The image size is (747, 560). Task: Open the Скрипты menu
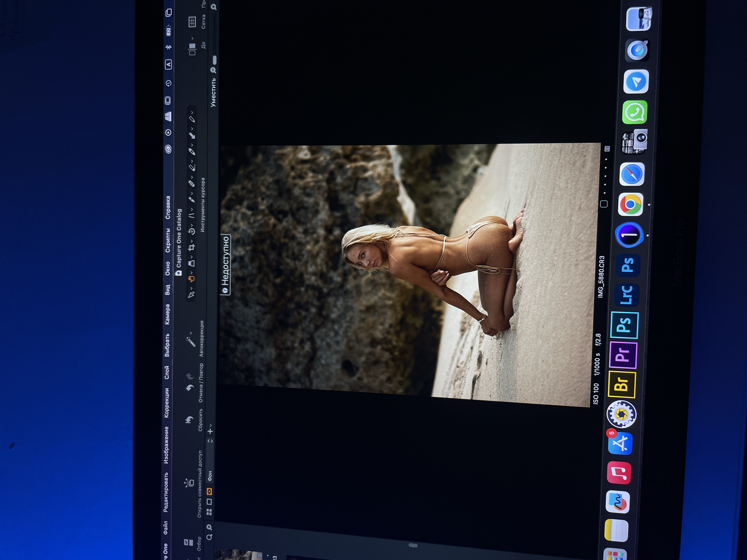click(x=168, y=241)
